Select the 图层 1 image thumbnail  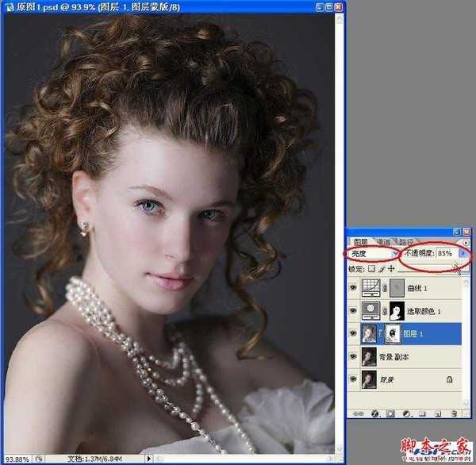(x=369, y=333)
